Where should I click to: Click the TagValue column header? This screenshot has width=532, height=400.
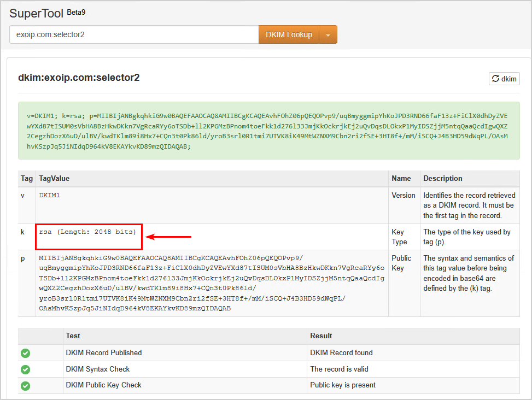[x=54, y=179]
